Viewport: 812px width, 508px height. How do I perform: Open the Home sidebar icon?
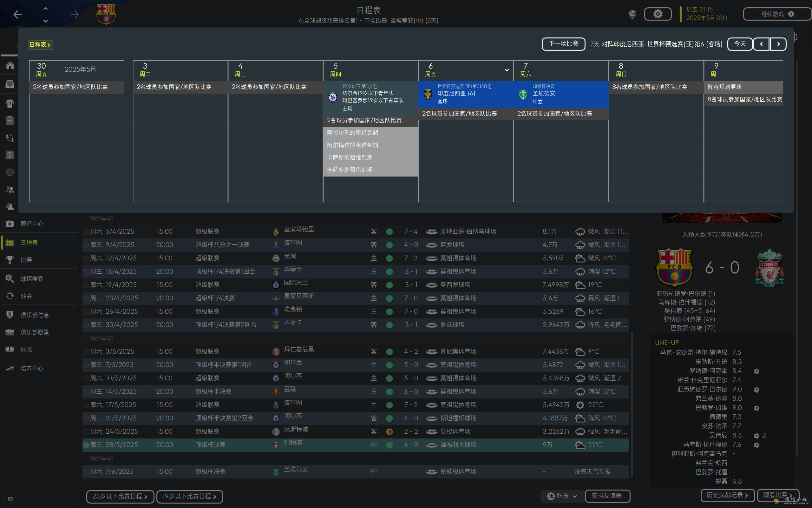coord(10,65)
